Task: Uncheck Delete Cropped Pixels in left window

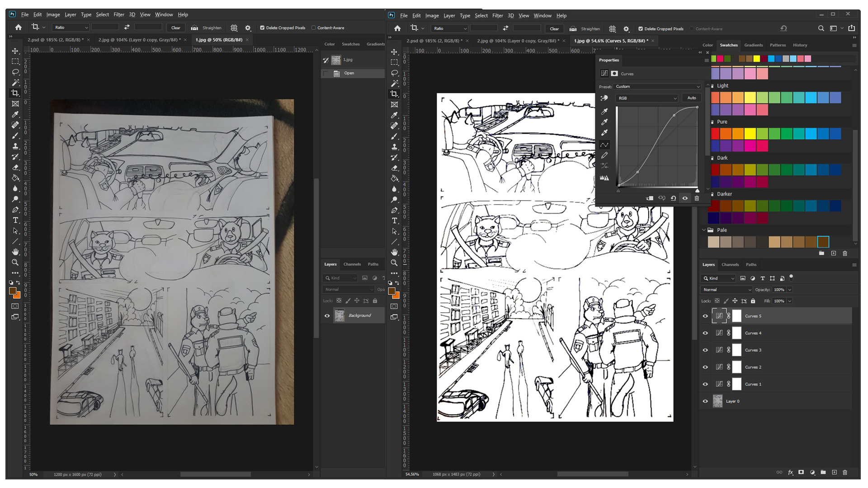Action: 262,28
